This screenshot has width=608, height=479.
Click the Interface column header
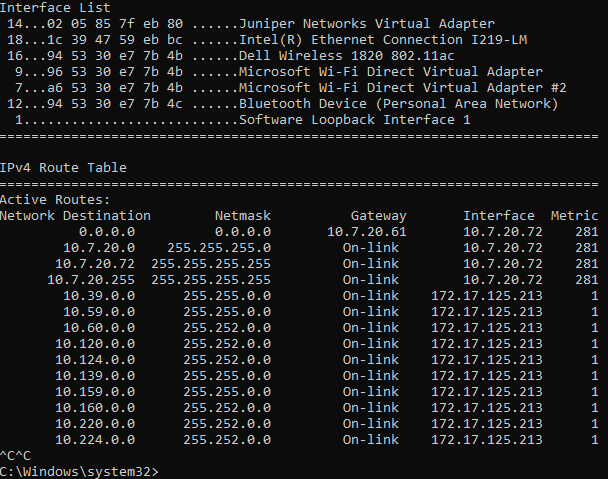(499, 216)
